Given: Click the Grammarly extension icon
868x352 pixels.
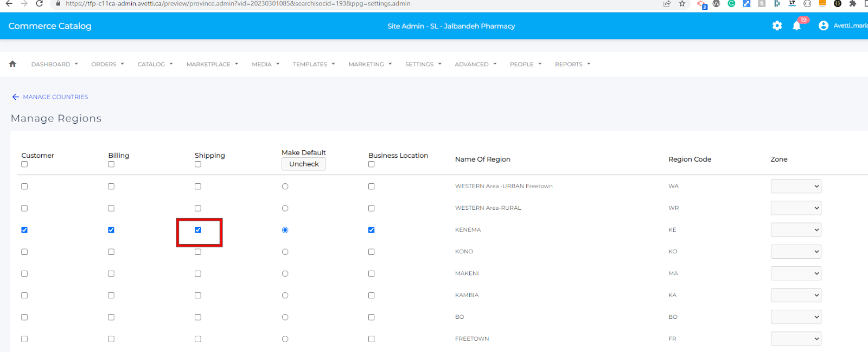Looking at the screenshot, I should (731, 3).
